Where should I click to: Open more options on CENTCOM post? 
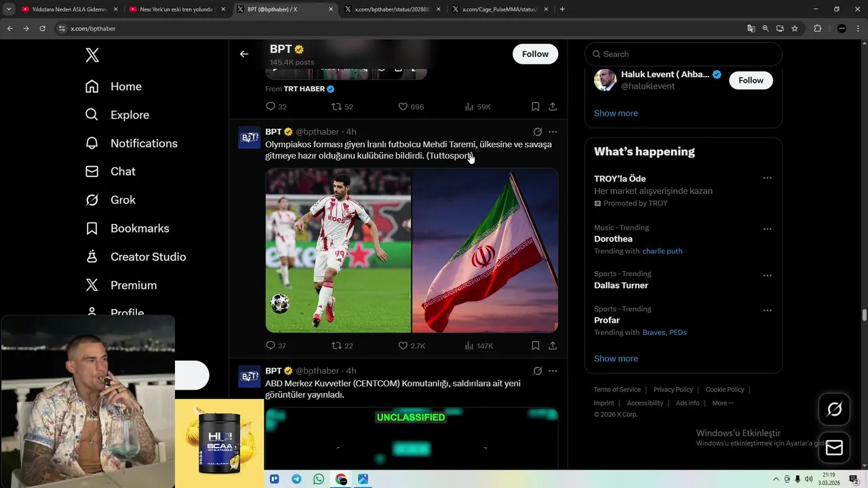click(553, 371)
